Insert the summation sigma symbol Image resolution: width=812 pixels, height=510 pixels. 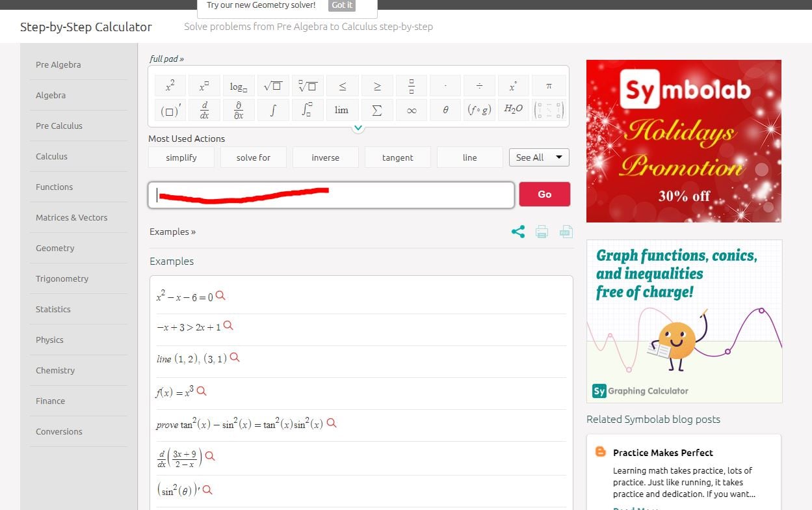tap(377, 110)
